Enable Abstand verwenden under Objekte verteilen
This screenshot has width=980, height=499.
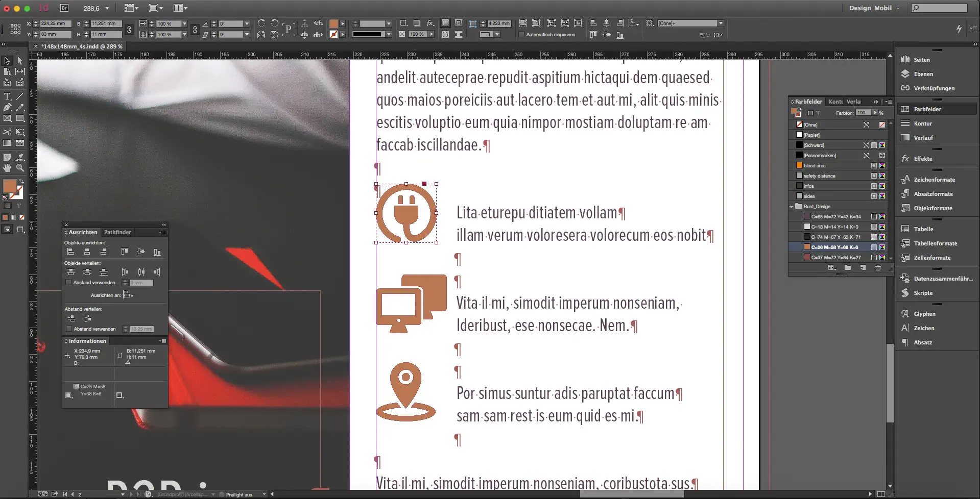[x=69, y=282]
